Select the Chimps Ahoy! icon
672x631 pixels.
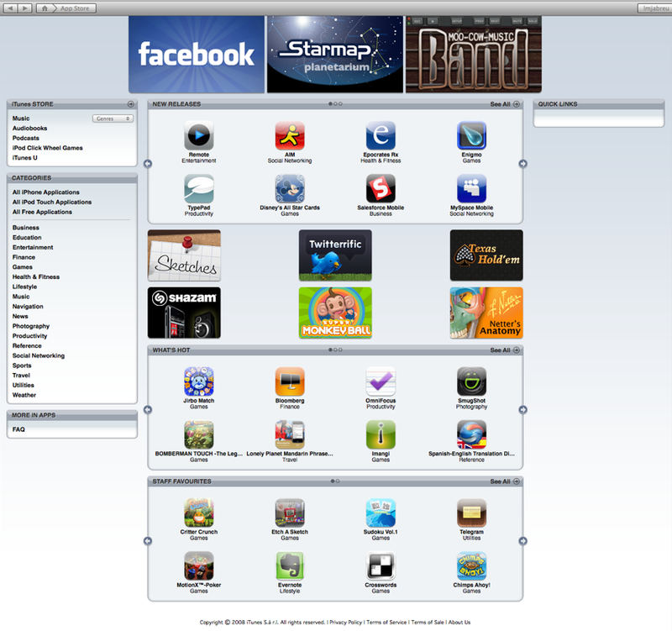click(471, 565)
